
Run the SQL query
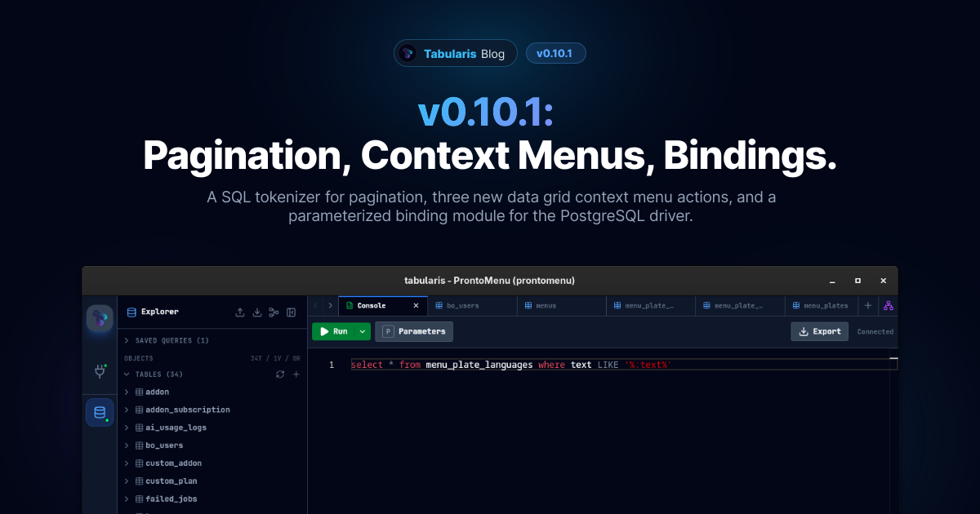click(333, 331)
